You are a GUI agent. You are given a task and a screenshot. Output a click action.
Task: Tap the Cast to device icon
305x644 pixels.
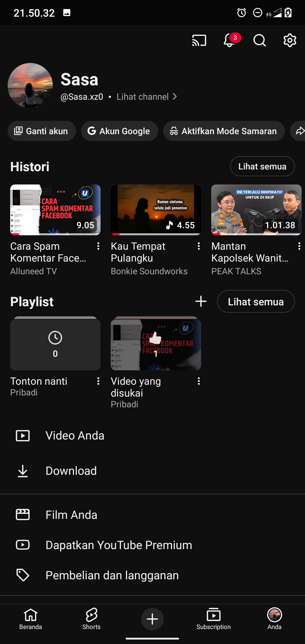click(x=199, y=40)
